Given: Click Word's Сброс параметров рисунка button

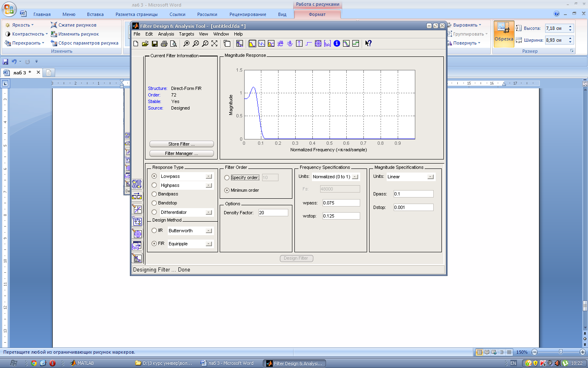Looking at the screenshot, I should (x=85, y=43).
